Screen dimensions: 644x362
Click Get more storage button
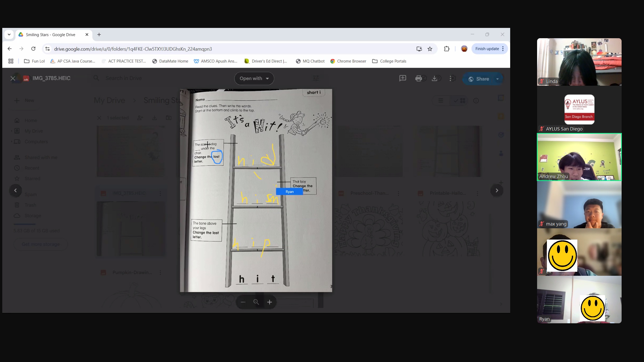41,244
